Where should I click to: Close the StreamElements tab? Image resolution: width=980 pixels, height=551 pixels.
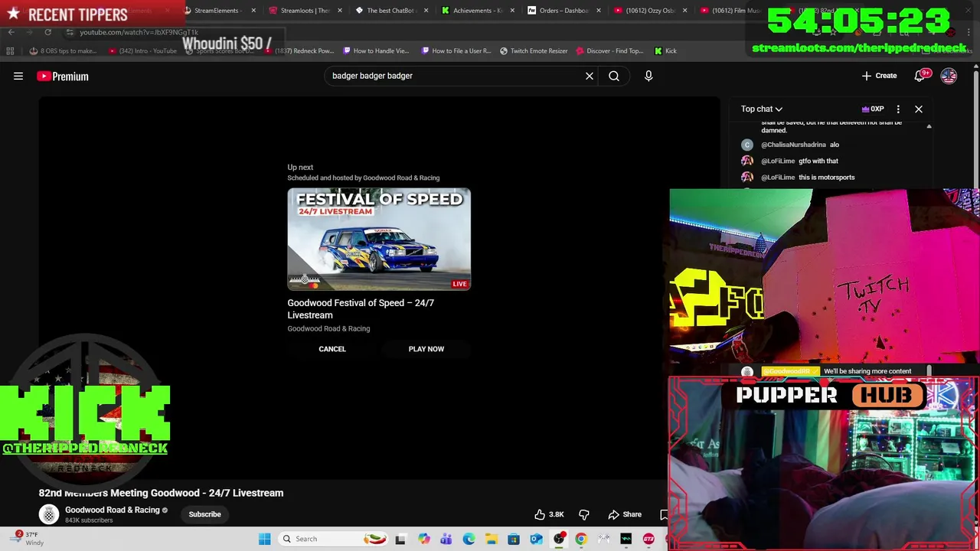point(253,11)
